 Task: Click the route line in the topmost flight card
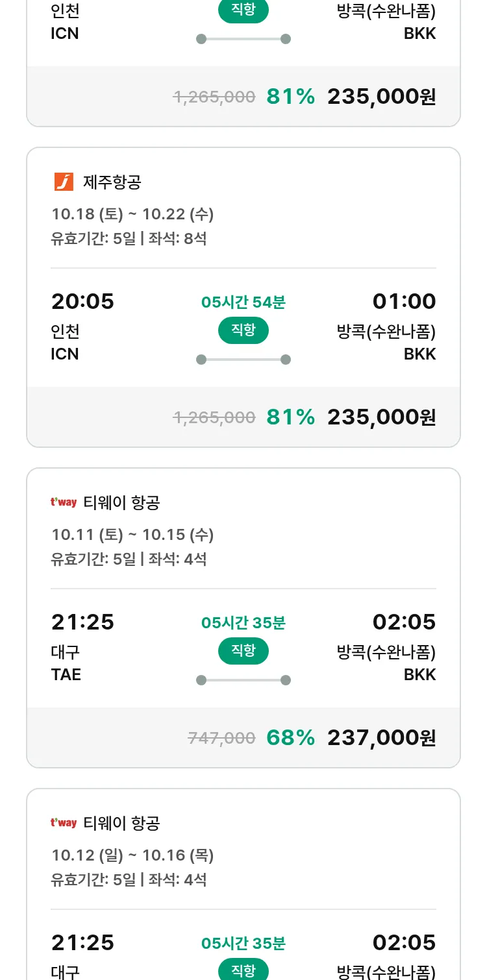(x=243, y=39)
